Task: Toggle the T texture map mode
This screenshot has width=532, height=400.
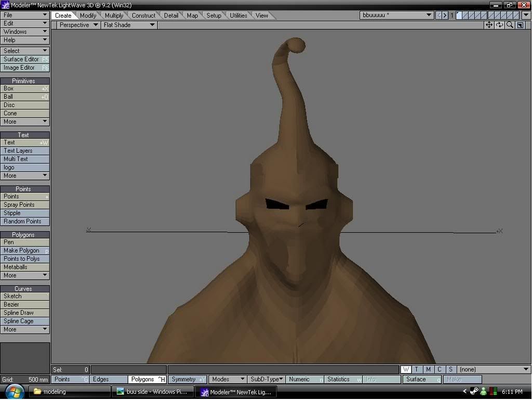Action: [x=417, y=369]
